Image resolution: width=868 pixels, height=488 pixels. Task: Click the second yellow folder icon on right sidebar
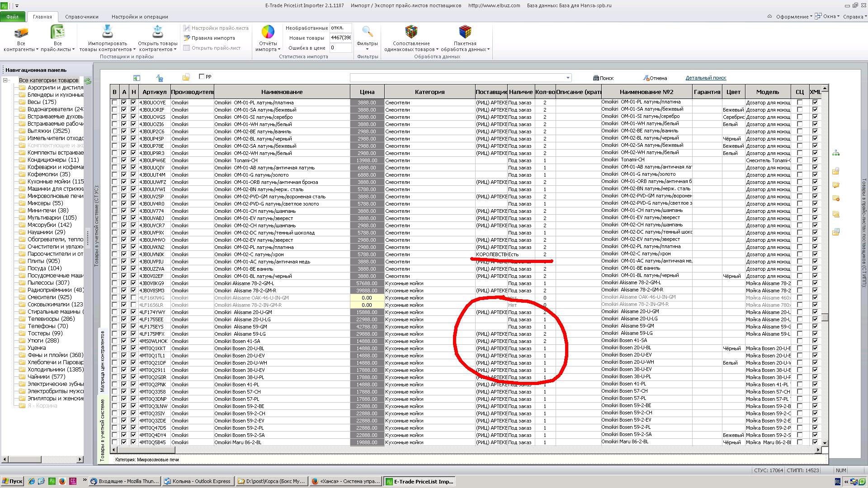pyautogui.click(x=836, y=185)
